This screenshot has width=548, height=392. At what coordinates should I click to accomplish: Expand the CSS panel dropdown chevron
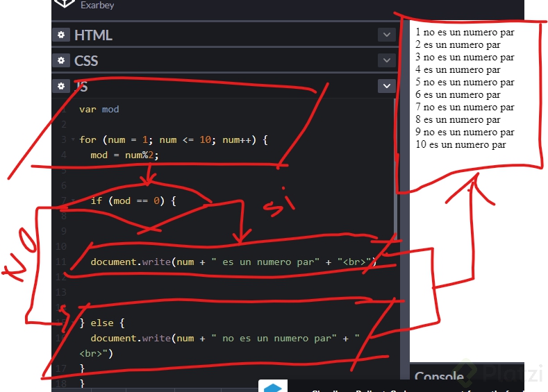tap(387, 60)
